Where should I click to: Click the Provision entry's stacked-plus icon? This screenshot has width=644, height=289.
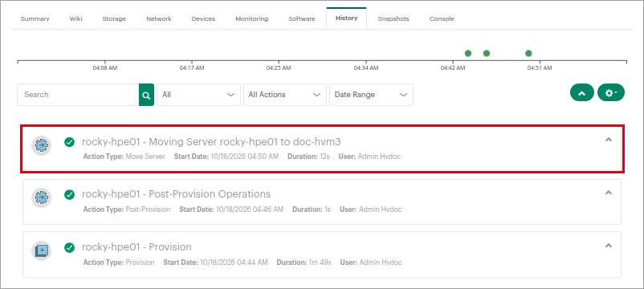[x=42, y=250]
